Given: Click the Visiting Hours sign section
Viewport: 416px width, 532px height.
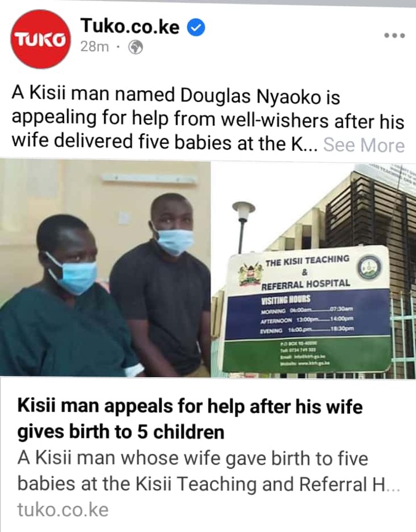Looking at the screenshot, I should (308, 314).
